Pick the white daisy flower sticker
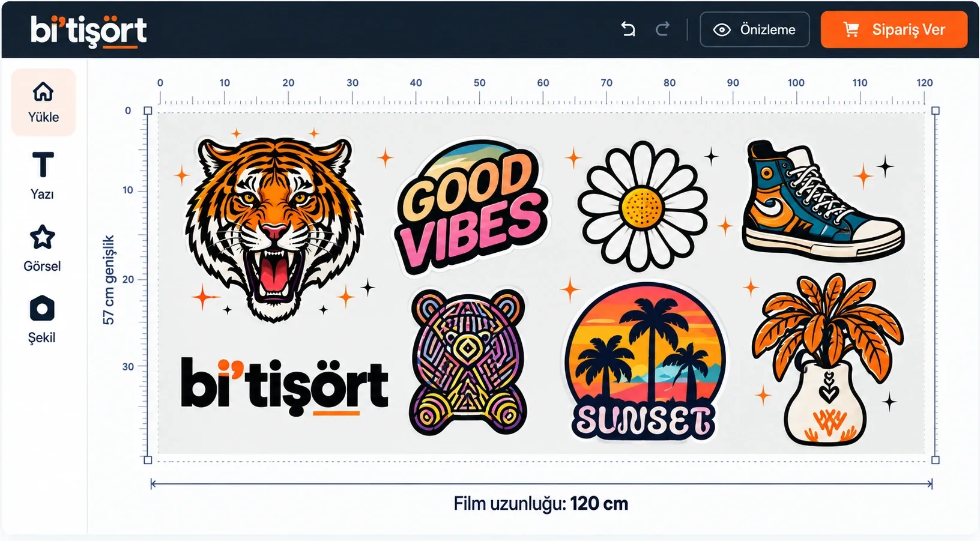 click(x=642, y=206)
